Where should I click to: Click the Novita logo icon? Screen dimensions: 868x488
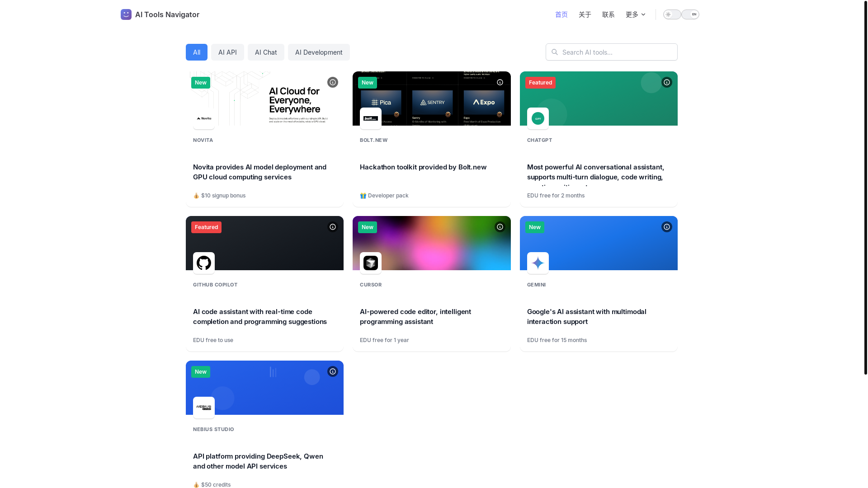tap(204, 118)
